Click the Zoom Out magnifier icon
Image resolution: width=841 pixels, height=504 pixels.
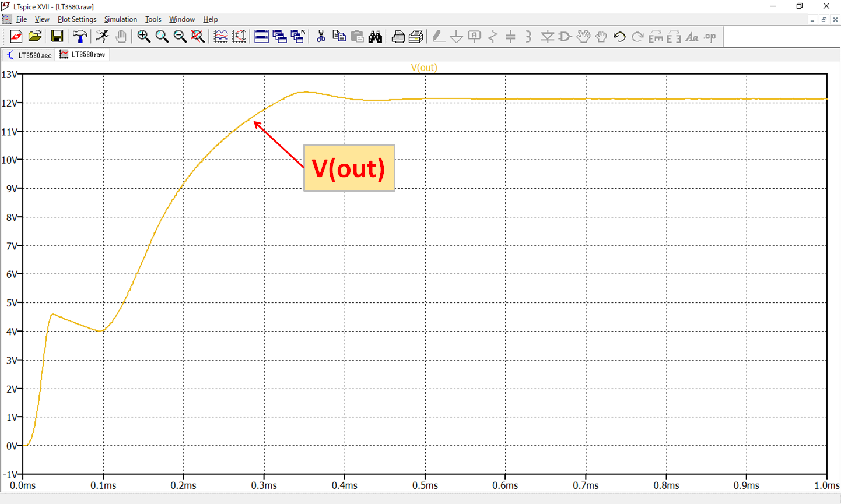pyautogui.click(x=180, y=37)
